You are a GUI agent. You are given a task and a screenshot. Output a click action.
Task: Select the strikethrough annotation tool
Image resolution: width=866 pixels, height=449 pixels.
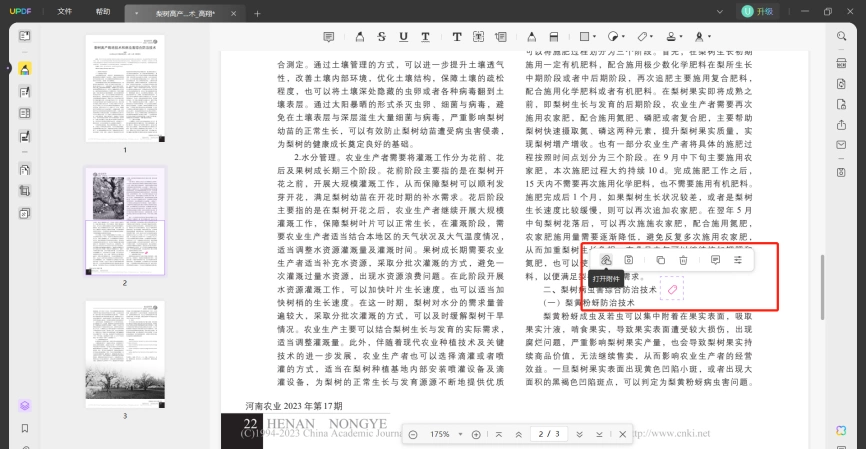[x=381, y=36]
